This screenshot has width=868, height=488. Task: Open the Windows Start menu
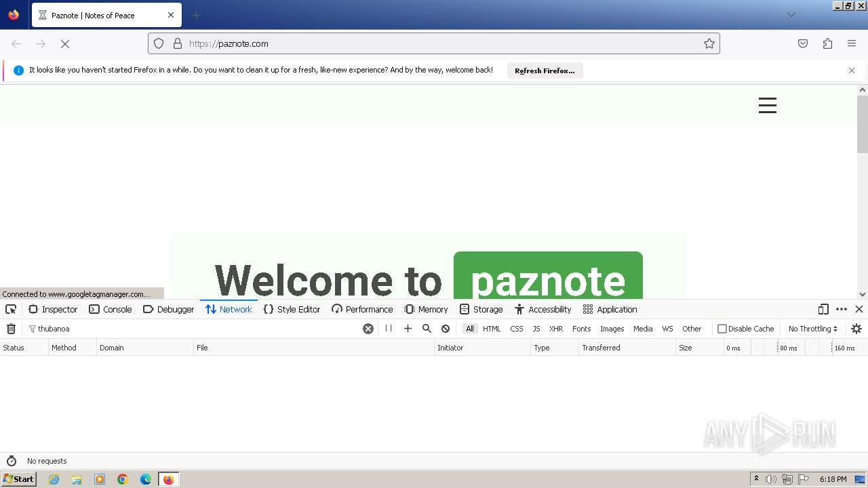point(18,479)
